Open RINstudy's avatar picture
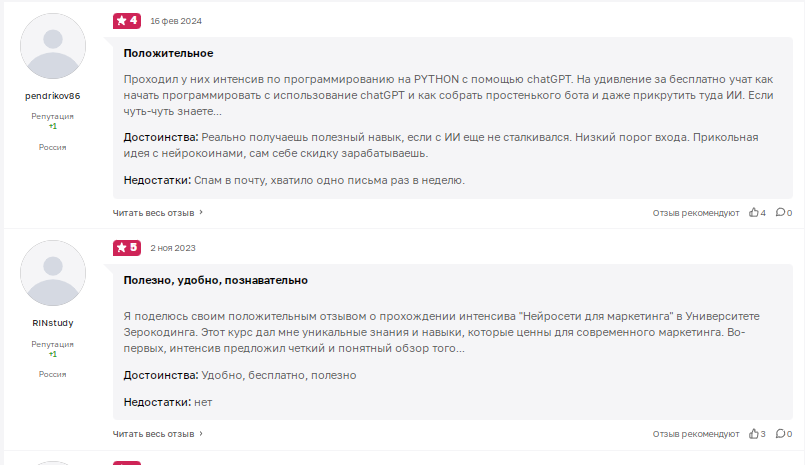 (x=53, y=273)
